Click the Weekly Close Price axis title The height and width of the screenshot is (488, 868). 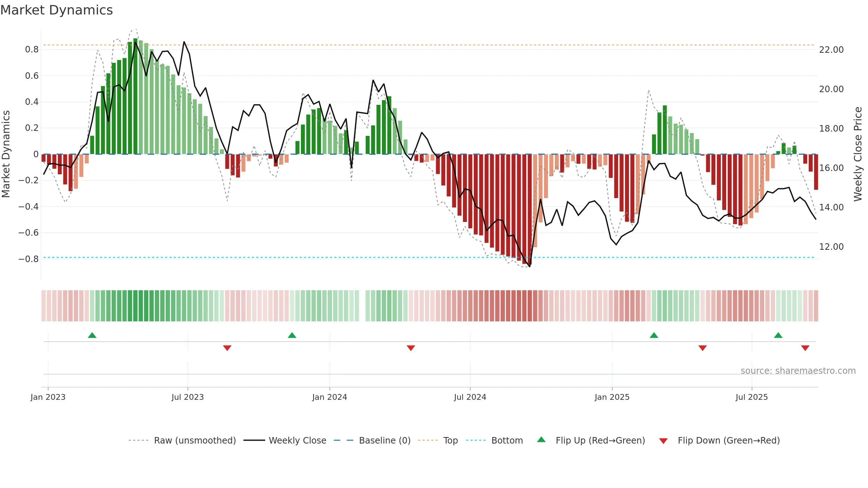(858, 154)
